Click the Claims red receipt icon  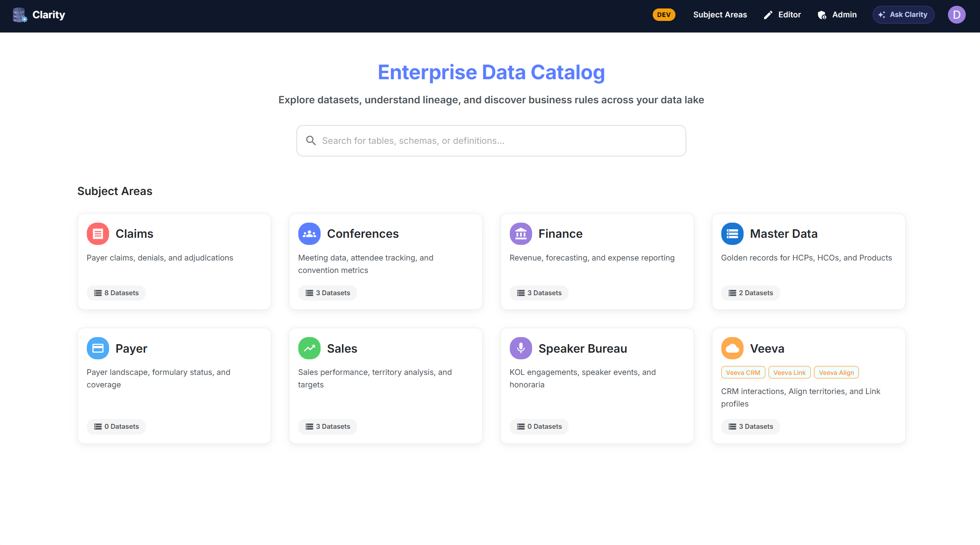click(98, 234)
